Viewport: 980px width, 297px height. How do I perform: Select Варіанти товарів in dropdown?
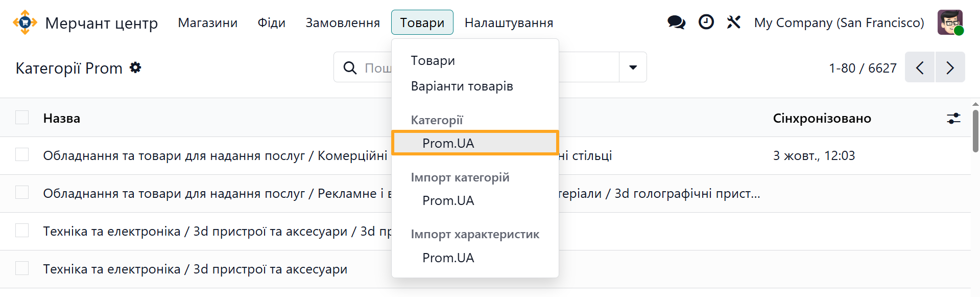(x=462, y=86)
